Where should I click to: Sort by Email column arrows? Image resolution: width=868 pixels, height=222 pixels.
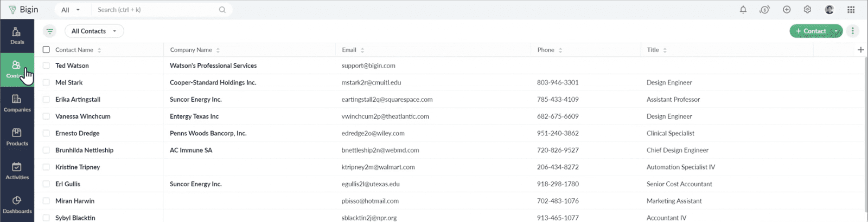pyautogui.click(x=362, y=50)
